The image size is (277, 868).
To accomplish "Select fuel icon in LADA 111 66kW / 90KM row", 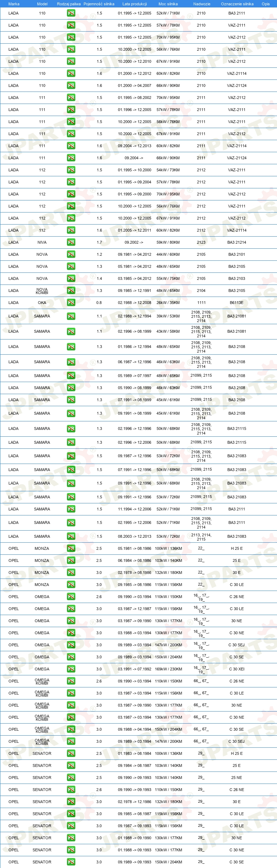I will point(71,158).
